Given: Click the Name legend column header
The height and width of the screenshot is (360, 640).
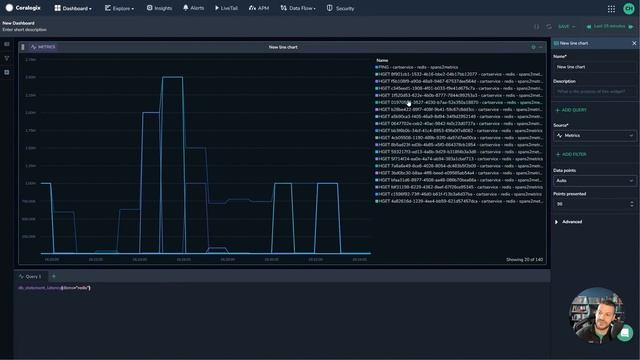Looking at the screenshot, I should tap(382, 60).
